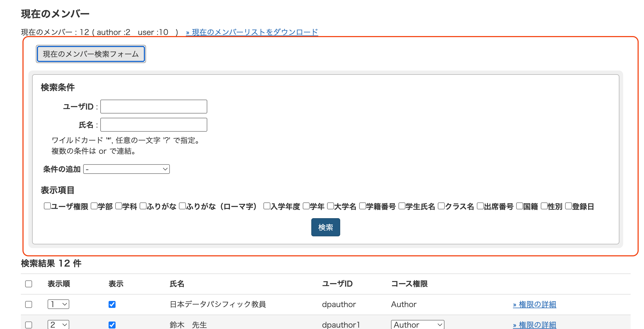Click the ユーザID input field
Viewport: 644px width, 329px height.
click(154, 107)
